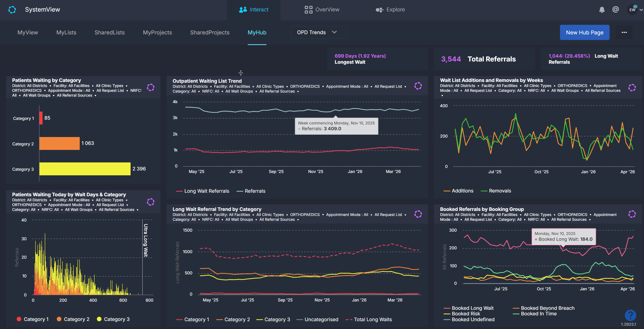Open the notifications bell
This screenshot has height=329, width=644.
coord(602,10)
